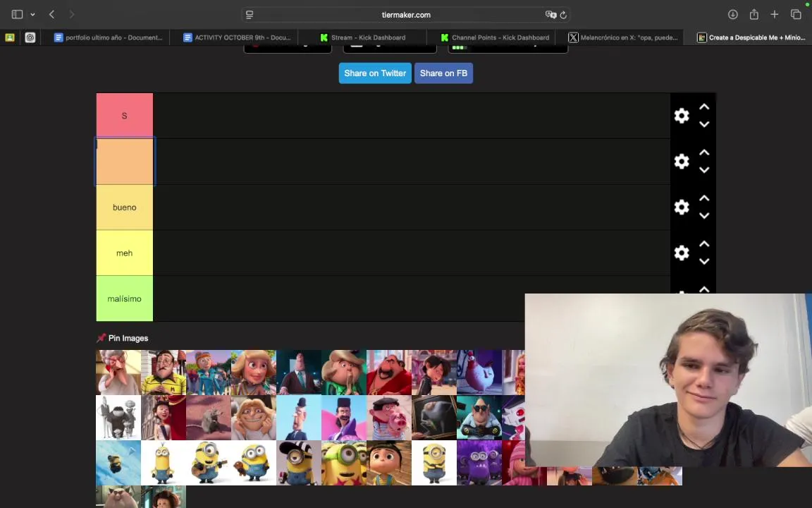The height and width of the screenshot is (508, 812).
Task: Select the man in red robe image
Action: click(389, 373)
